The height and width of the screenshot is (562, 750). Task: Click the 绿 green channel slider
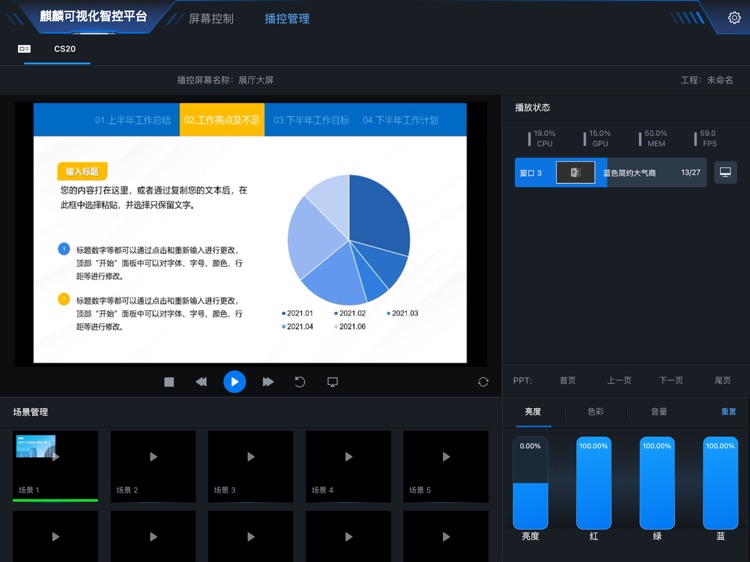657,483
